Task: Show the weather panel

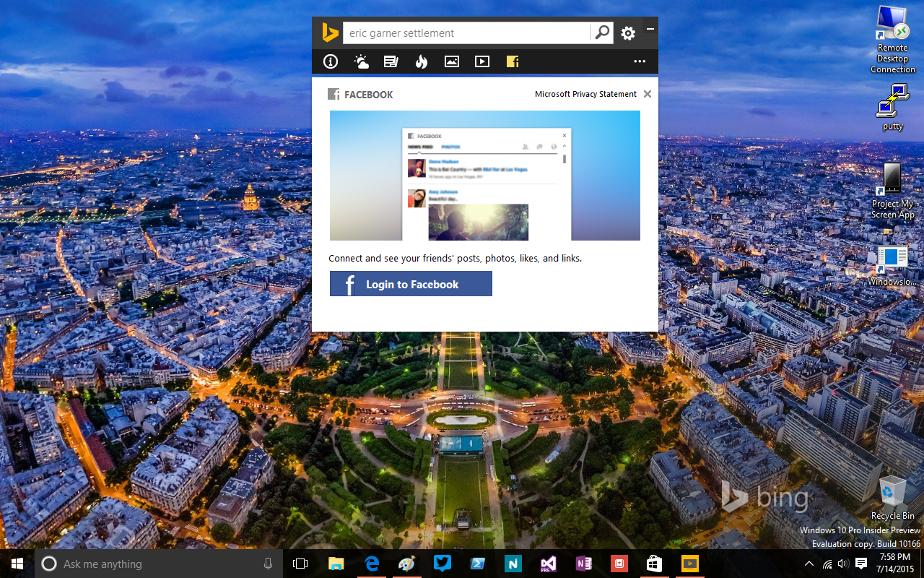Action: click(x=361, y=61)
